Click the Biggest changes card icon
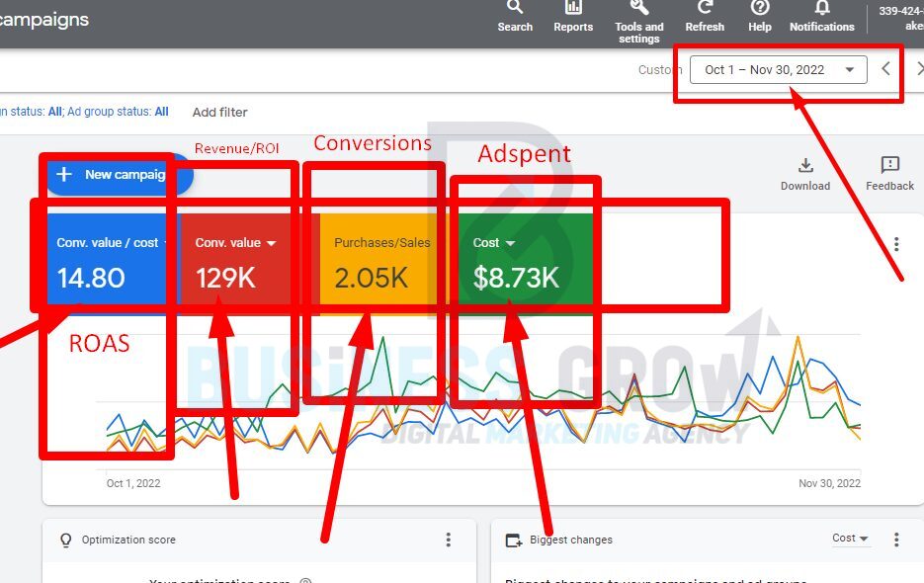The height and width of the screenshot is (583, 924). coord(514,540)
